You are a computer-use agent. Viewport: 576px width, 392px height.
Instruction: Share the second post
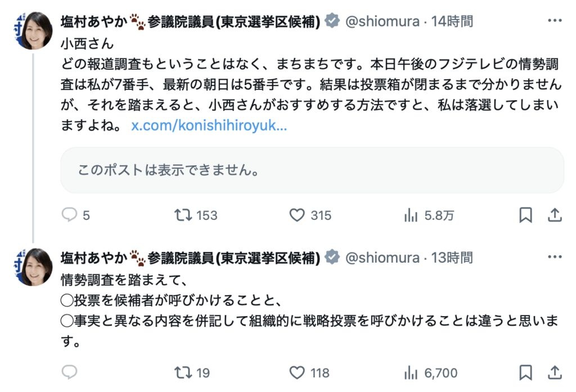pos(555,372)
